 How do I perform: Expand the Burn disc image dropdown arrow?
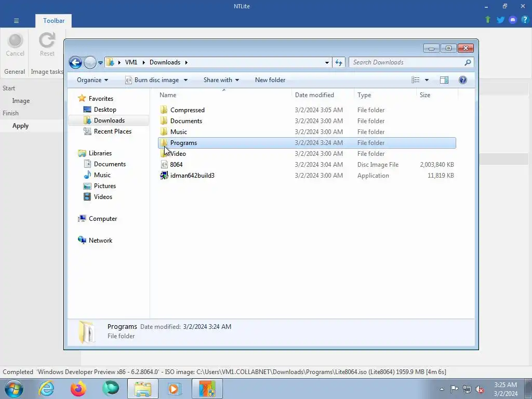(185, 80)
